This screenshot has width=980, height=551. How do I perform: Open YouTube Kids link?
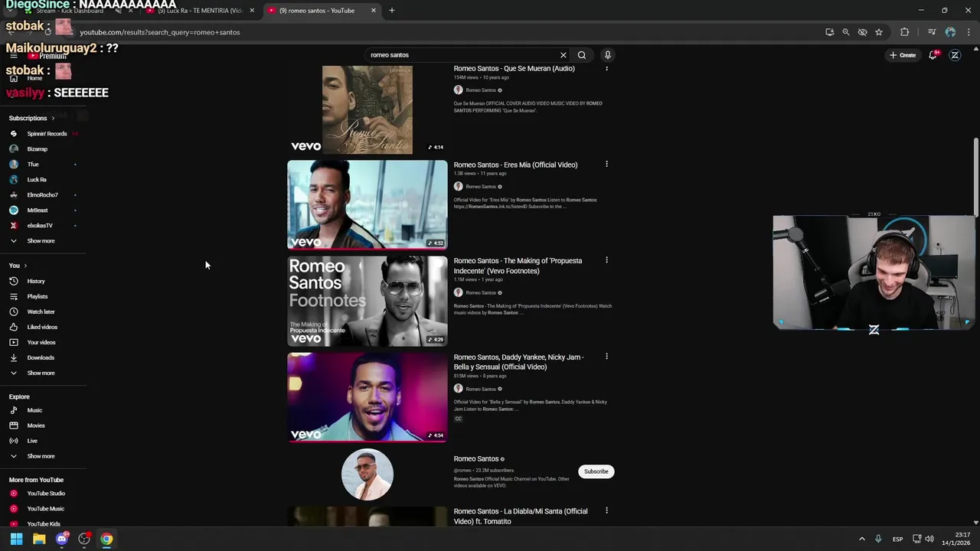43,524
